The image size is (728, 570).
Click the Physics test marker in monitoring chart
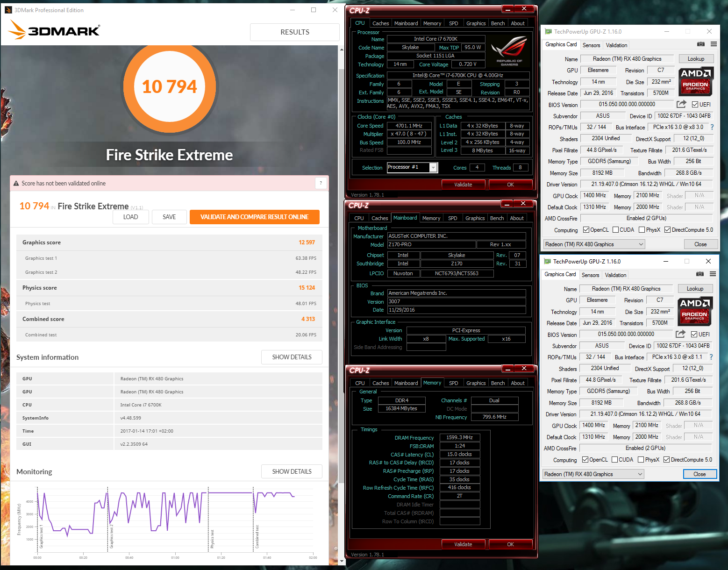[x=212, y=539]
